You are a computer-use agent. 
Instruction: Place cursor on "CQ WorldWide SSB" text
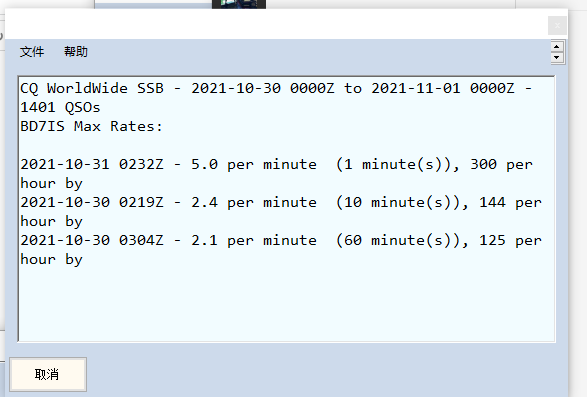coord(92,88)
